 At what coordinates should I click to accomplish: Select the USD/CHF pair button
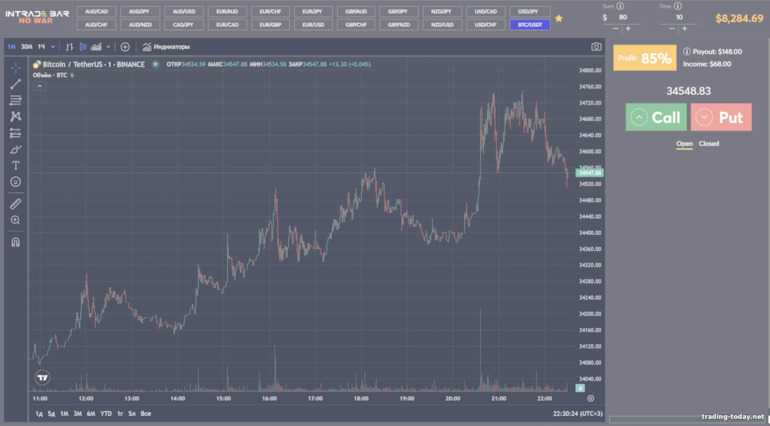pyautogui.click(x=486, y=25)
